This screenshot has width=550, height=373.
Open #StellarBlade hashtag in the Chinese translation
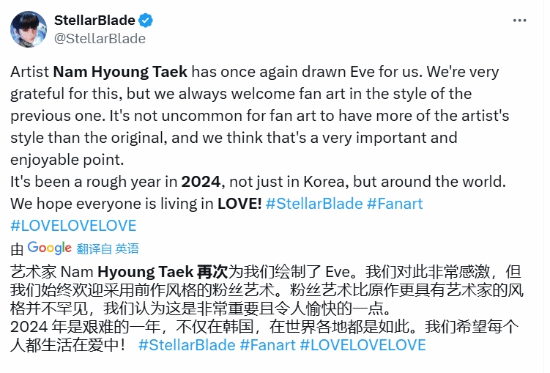pos(187,345)
